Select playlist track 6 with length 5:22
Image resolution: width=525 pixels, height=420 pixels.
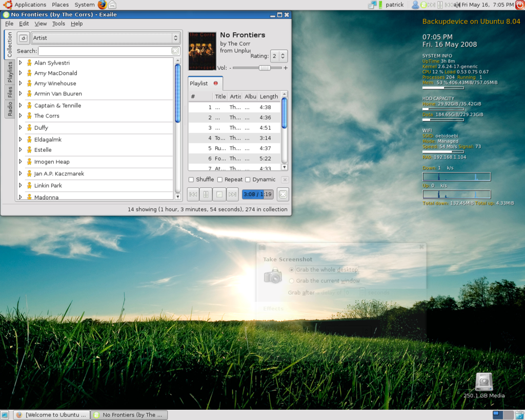235,158
